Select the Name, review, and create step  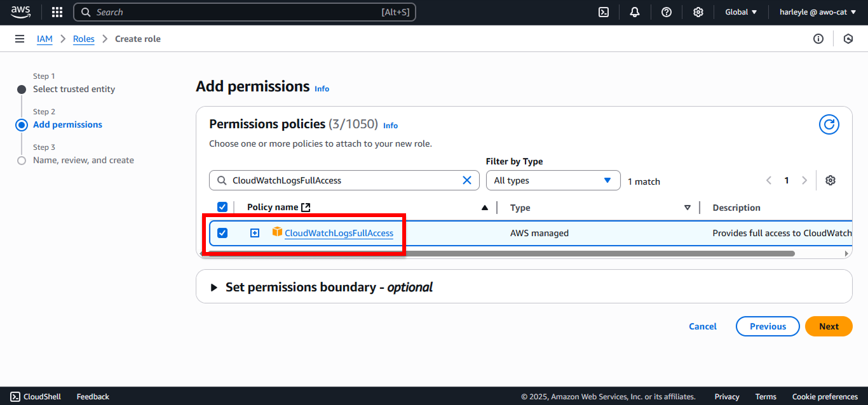(83, 160)
